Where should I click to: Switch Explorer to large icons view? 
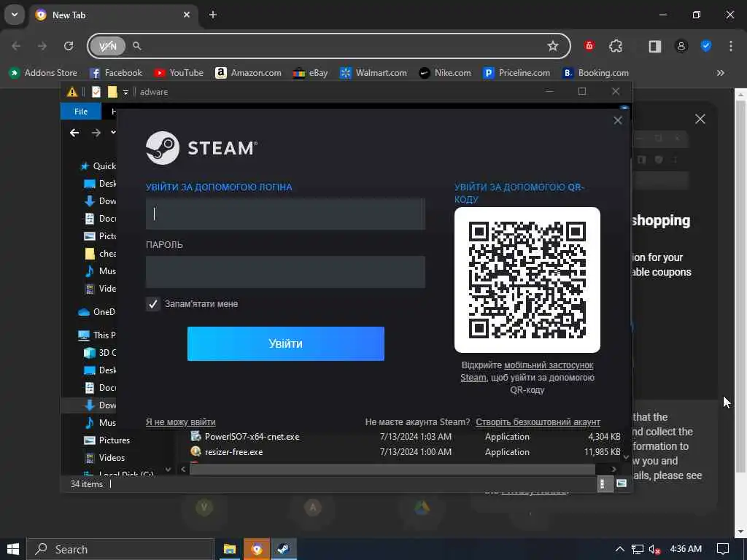tap(622, 484)
